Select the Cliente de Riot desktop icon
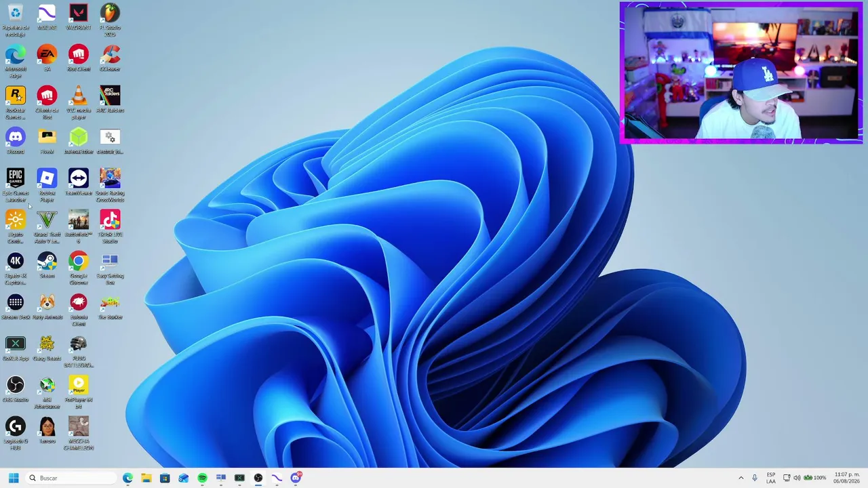The width and height of the screenshot is (868, 488). coord(47,103)
